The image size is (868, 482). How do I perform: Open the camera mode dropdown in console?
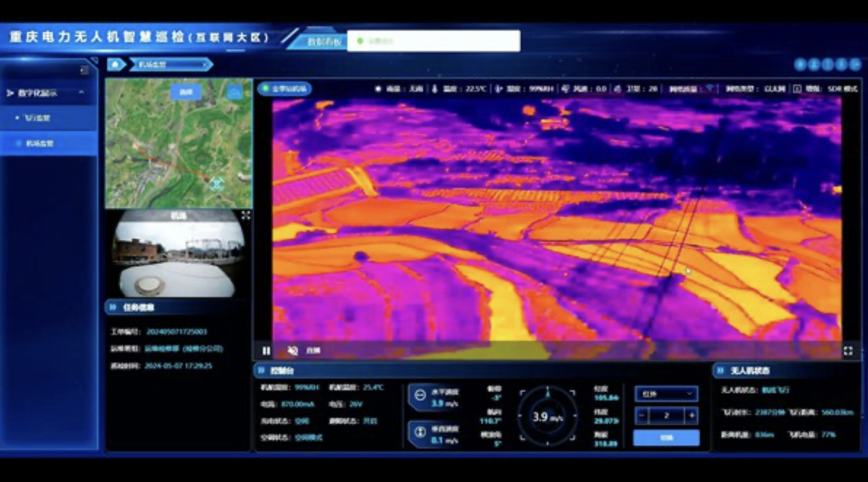(666, 394)
